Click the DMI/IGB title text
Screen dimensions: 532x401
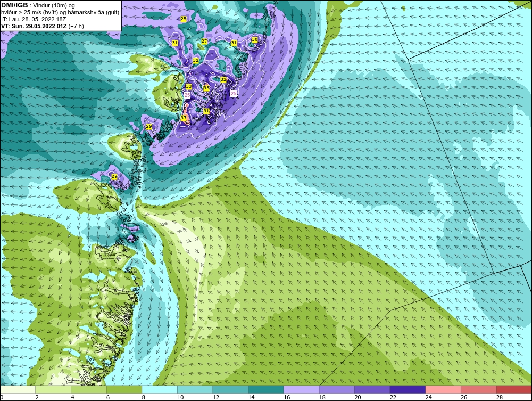coord(14,5)
